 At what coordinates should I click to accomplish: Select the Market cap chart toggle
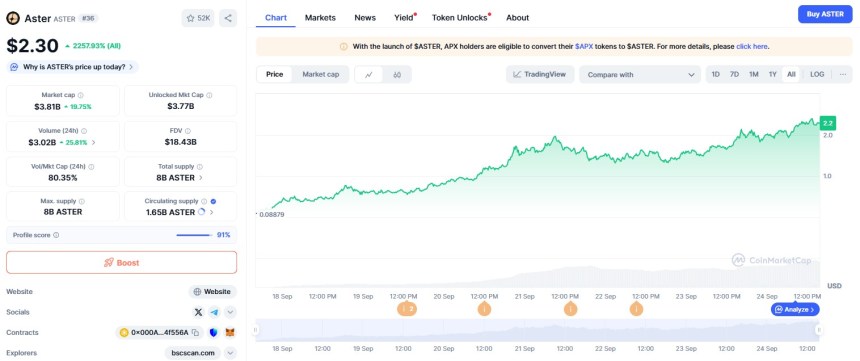(320, 75)
